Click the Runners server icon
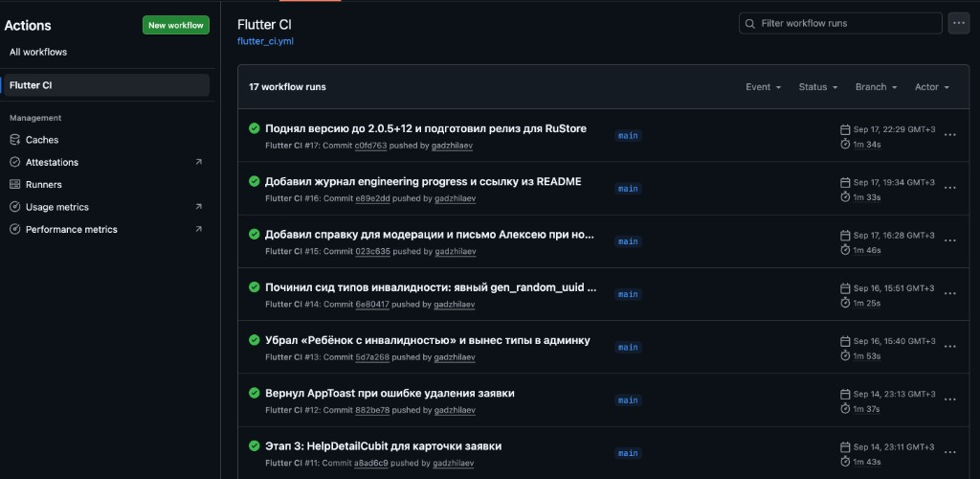Viewport: 980px width, 479px height. point(15,185)
